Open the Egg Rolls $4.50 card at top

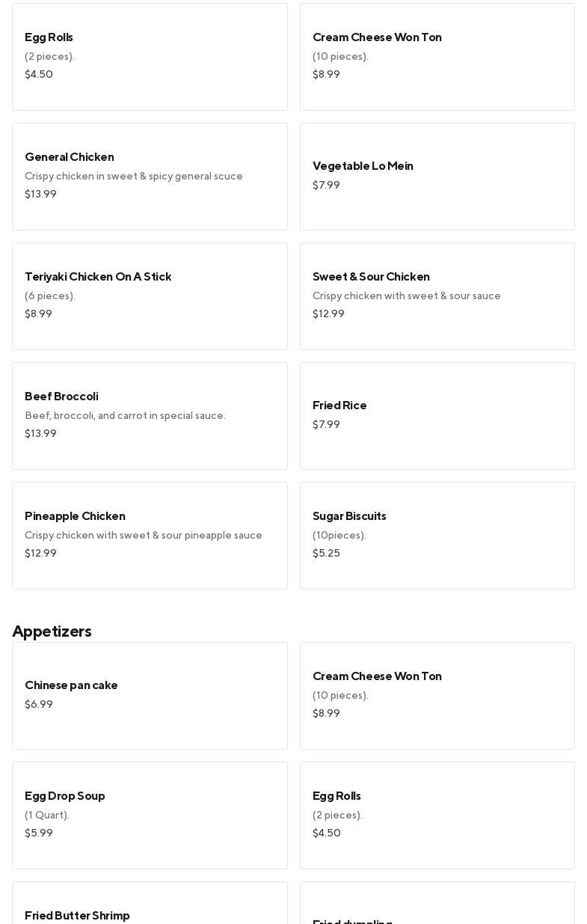pyautogui.click(x=150, y=57)
